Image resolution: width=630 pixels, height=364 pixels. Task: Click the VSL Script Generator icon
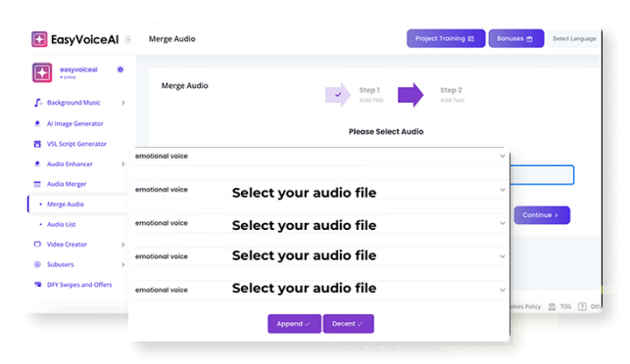click(x=37, y=144)
